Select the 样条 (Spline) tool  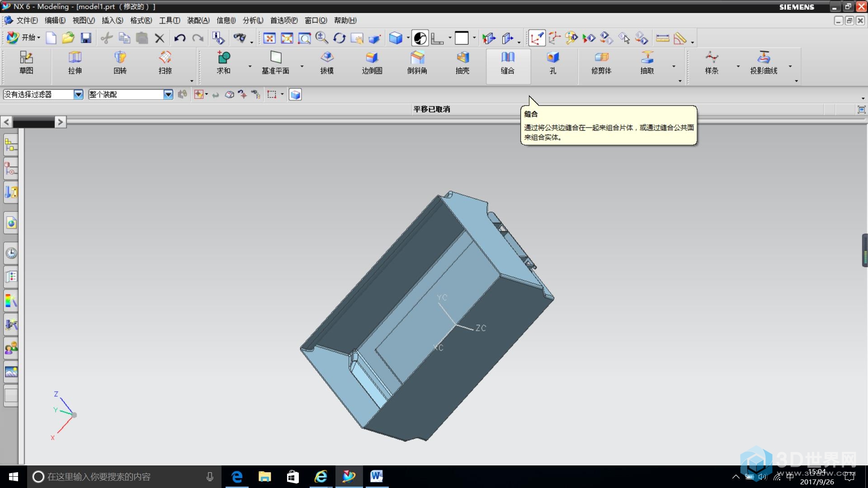712,63
